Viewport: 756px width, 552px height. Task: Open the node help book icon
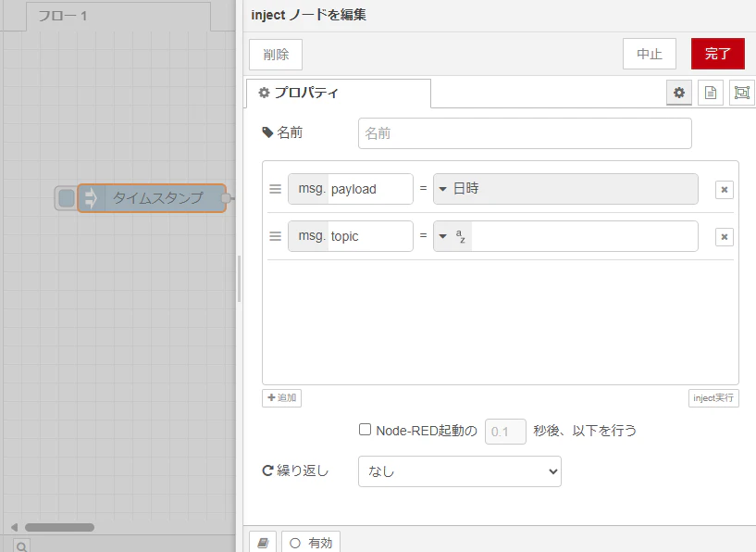point(263,543)
